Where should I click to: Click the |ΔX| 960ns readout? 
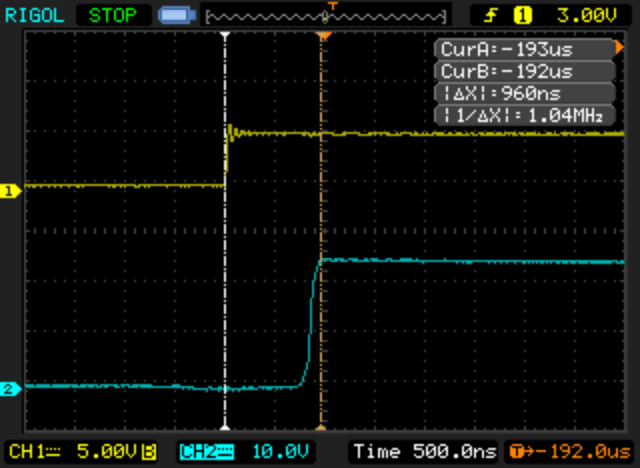525,93
